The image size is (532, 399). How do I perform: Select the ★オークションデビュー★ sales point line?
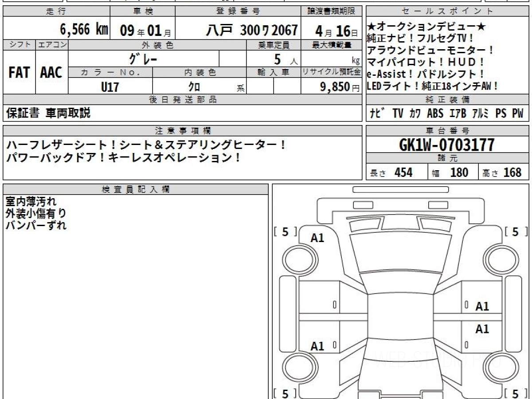[427, 27]
